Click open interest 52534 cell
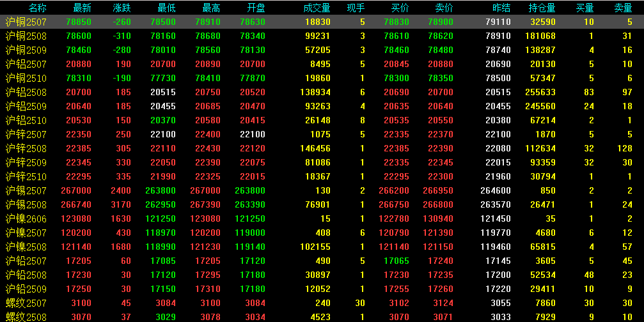 coord(543,275)
